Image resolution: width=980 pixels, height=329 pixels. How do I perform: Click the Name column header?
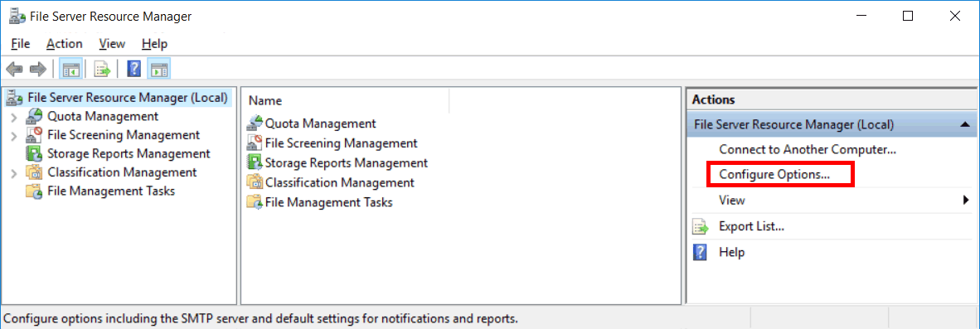(x=346, y=100)
